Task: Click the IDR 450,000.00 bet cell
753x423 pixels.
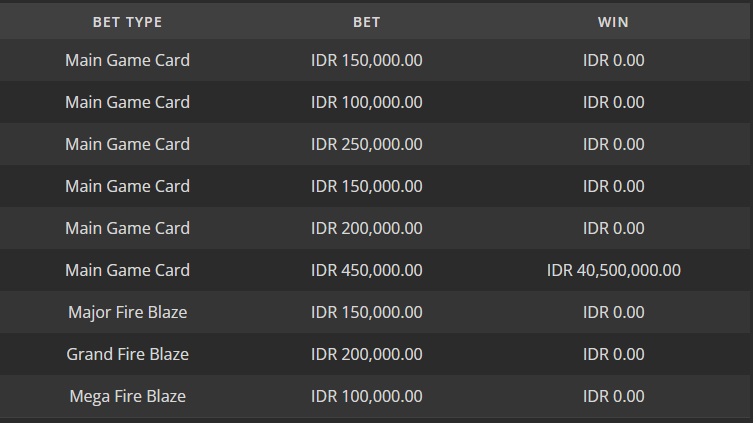Action: pyautogui.click(x=366, y=270)
